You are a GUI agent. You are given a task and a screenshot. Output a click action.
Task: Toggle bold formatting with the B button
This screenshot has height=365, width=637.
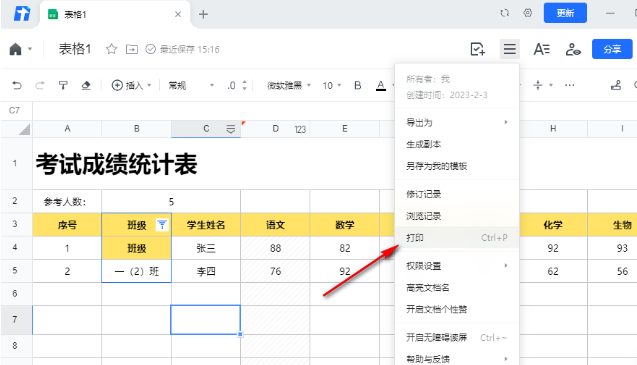point(358,85)
